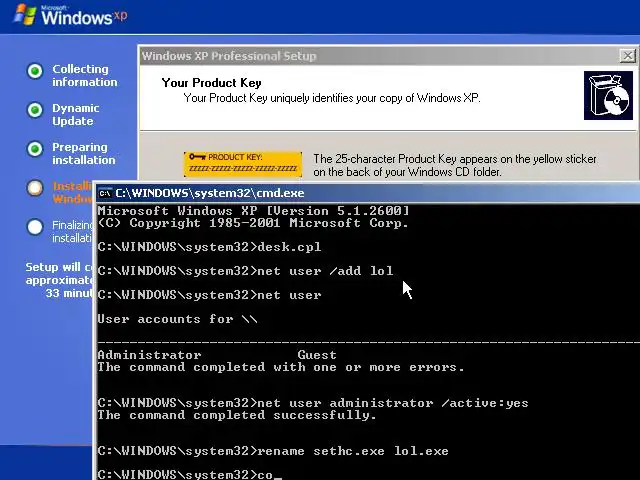Click the 'net user /add lol' line
Screen dimensions: 640x480
pos(245,271)
